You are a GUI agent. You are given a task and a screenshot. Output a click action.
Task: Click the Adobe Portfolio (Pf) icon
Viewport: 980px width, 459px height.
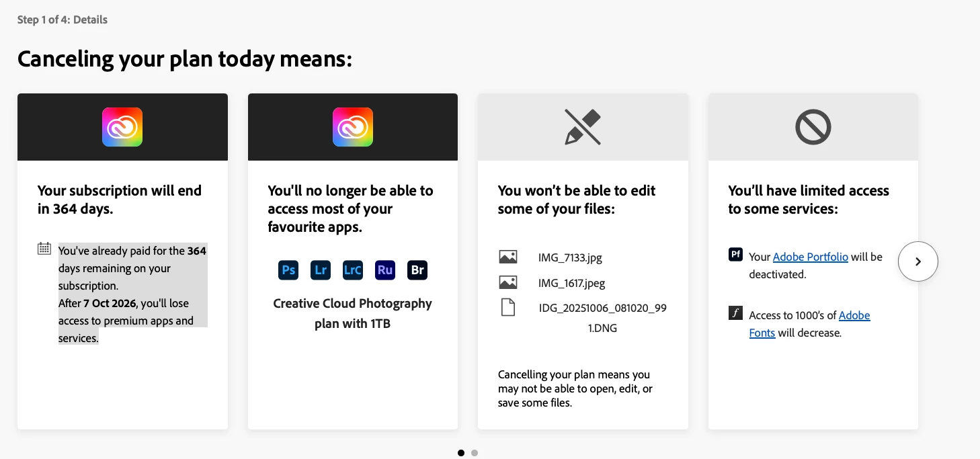pyautogui.click(x=736, y=255)
